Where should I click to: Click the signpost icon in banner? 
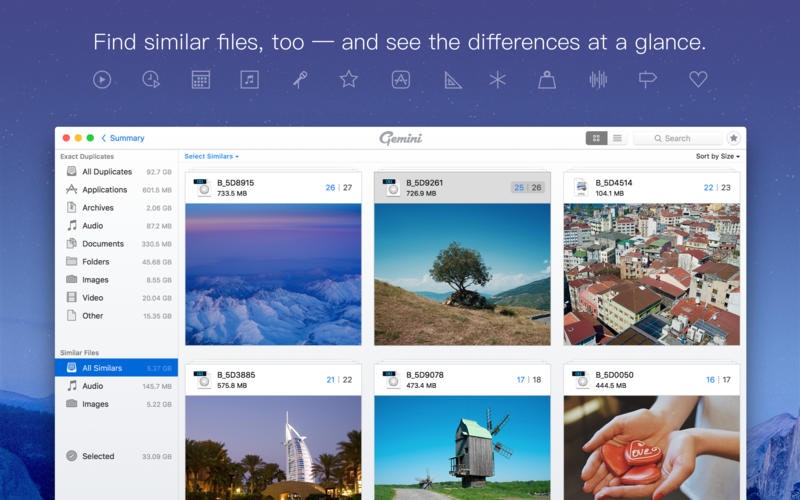pos(647,80)
